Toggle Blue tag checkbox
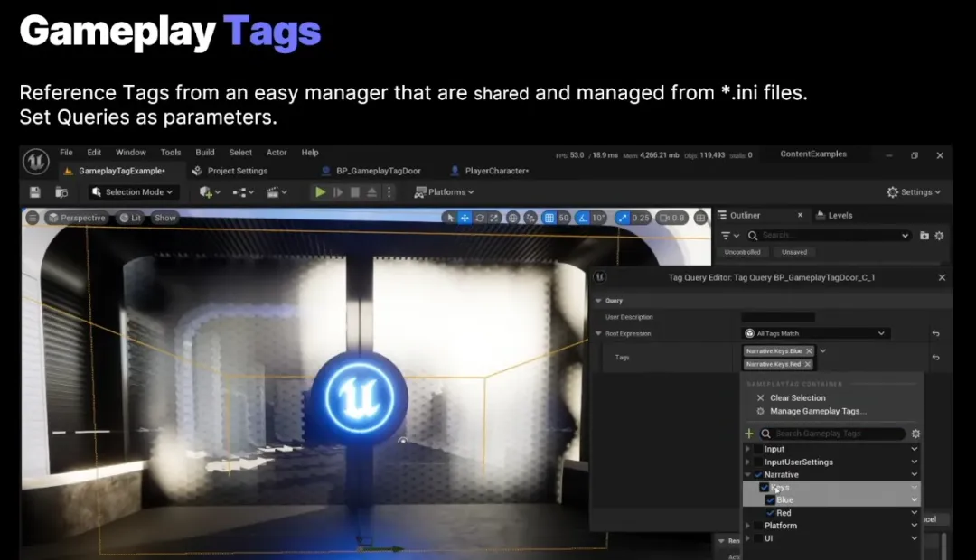This screenshot has width=976, height=560. 770,500
